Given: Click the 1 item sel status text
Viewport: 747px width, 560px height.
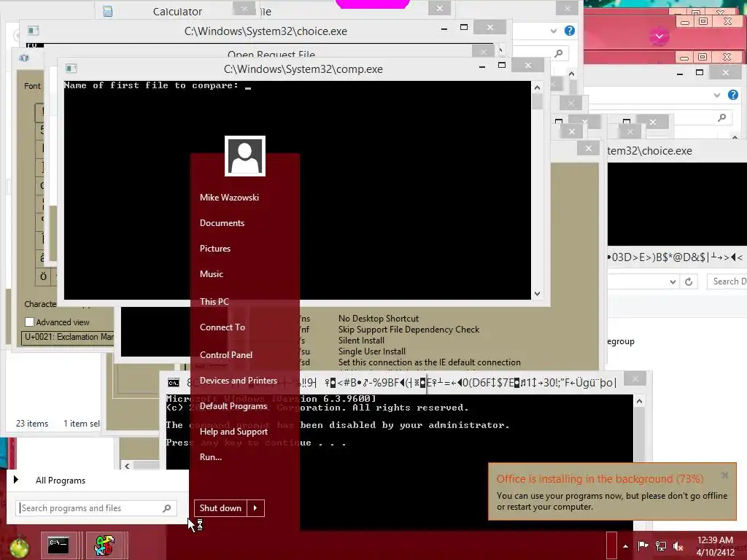Looking at the screenshot, I should pos(82,424).
